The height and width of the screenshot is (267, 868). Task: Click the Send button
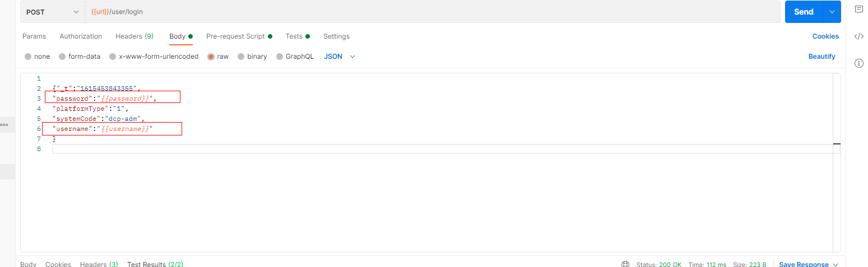(x=803, y=12)
